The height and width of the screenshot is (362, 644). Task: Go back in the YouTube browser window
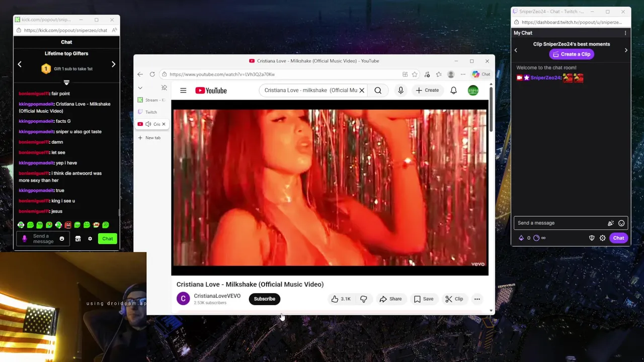(x=140, y=74)
